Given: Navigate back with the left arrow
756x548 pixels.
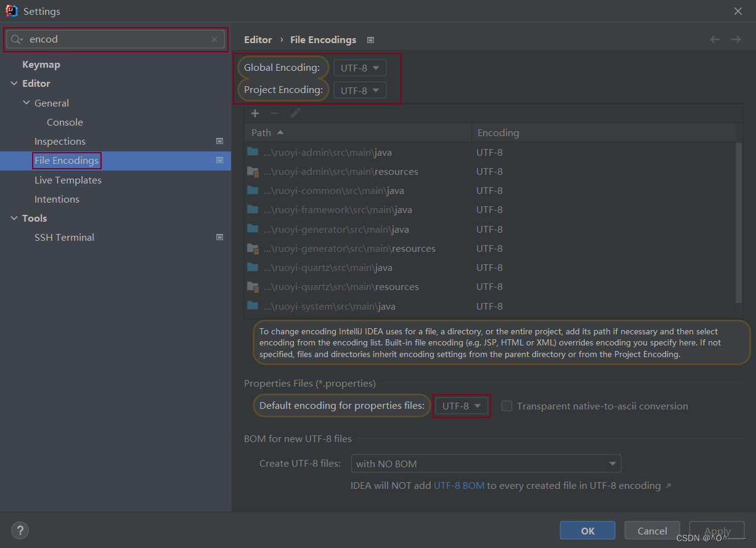Looking at the screenshot, I should (x=715, y=39).
